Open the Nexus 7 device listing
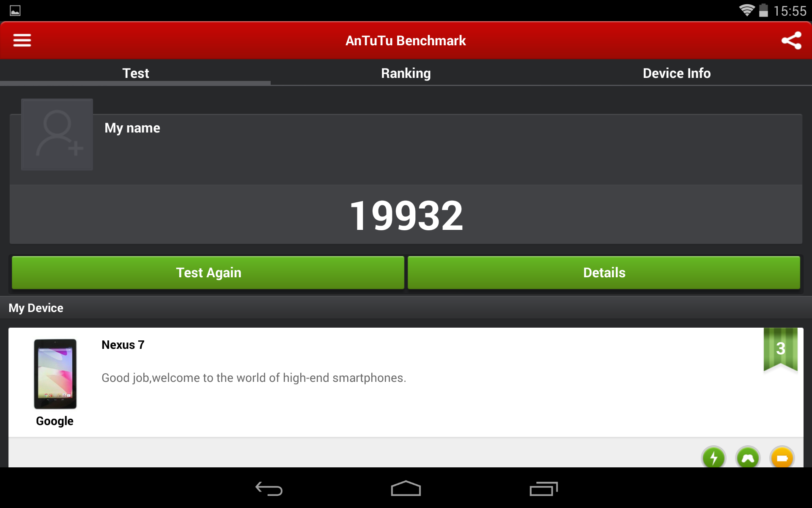The height and width of the screenshot is (508, 812). point(406,381)
